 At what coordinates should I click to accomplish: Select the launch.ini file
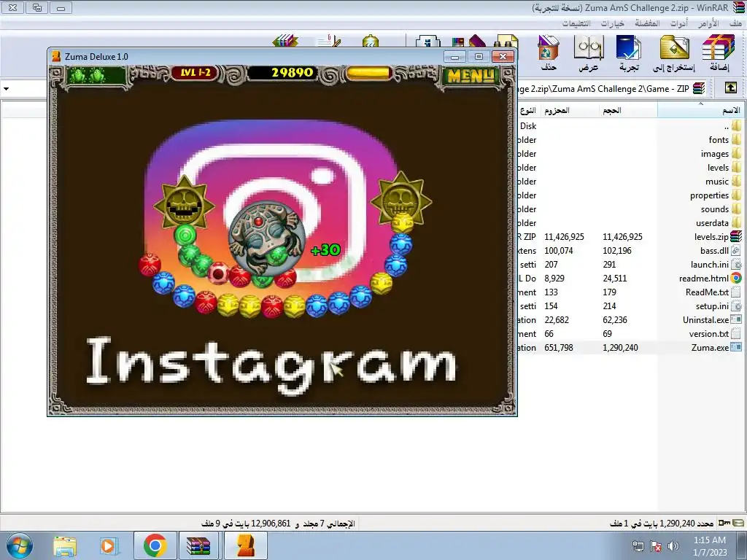tap(630, 264)
